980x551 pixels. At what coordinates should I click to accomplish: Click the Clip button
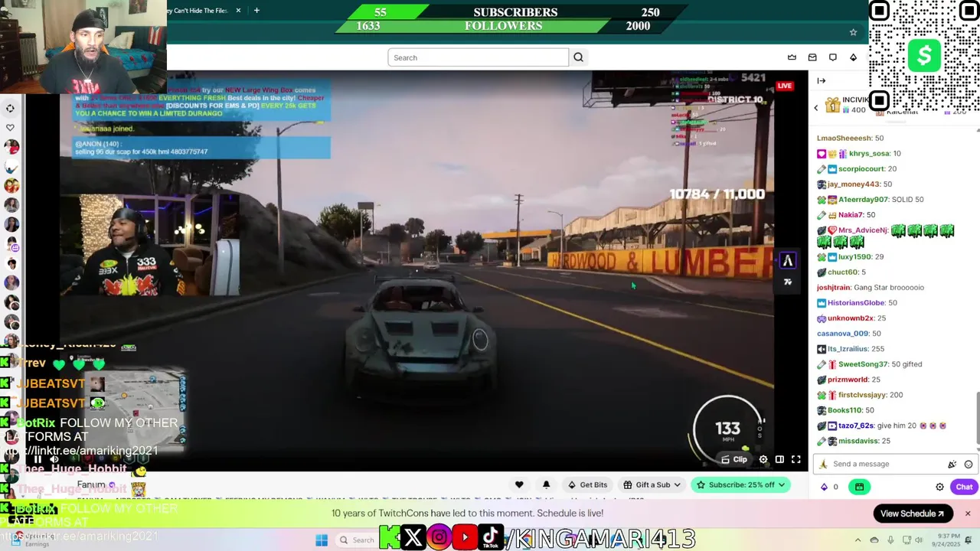[x=734, y=459]
